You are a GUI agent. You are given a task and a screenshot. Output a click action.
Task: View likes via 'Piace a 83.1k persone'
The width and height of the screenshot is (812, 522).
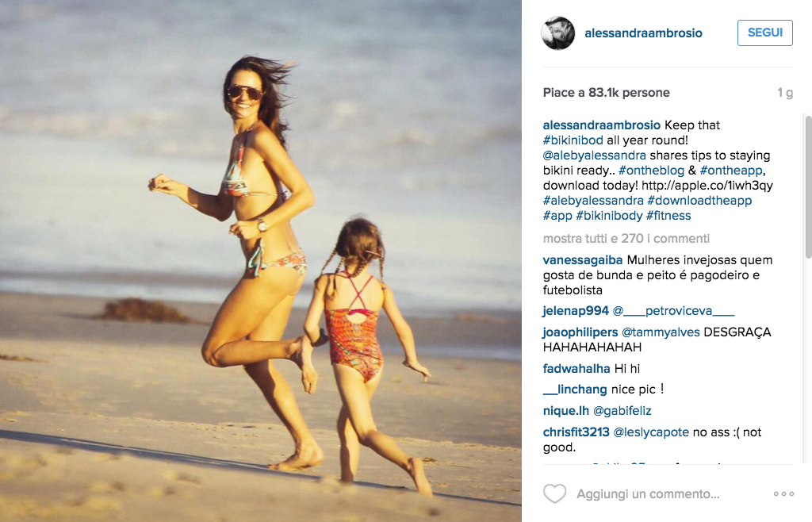tap(606, 93)
